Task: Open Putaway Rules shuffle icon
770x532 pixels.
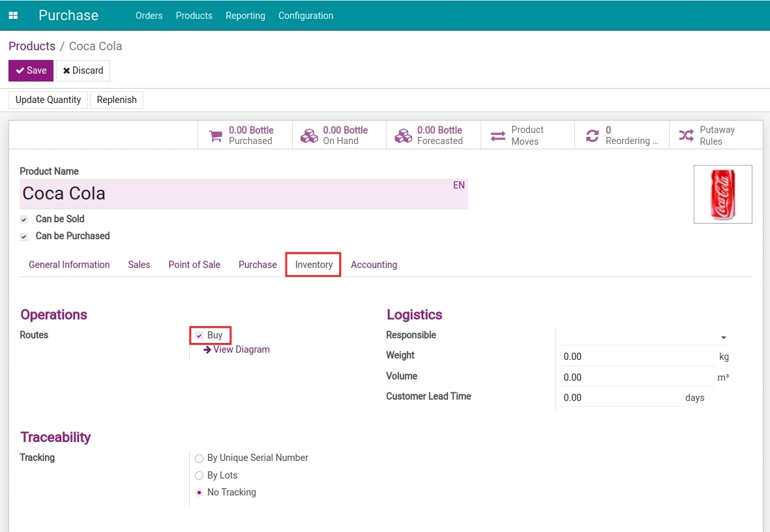Action: (x=686, y=136)
